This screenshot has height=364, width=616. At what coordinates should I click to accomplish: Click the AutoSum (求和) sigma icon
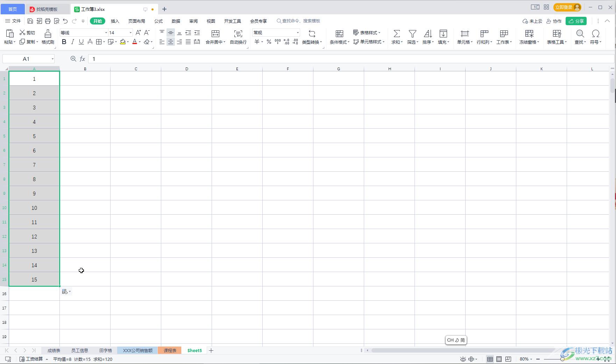tap(397, 34)
